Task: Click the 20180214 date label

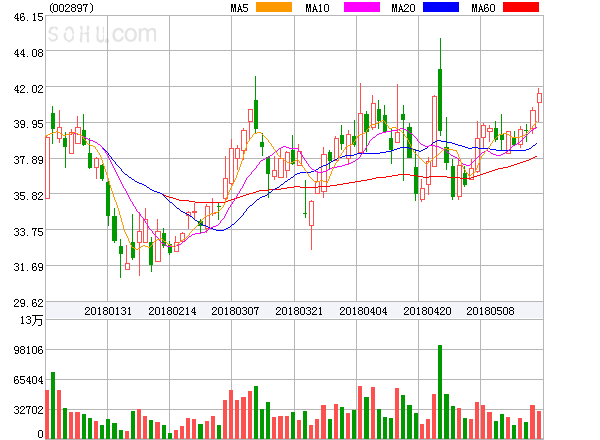Action: (x=172, y=311)
